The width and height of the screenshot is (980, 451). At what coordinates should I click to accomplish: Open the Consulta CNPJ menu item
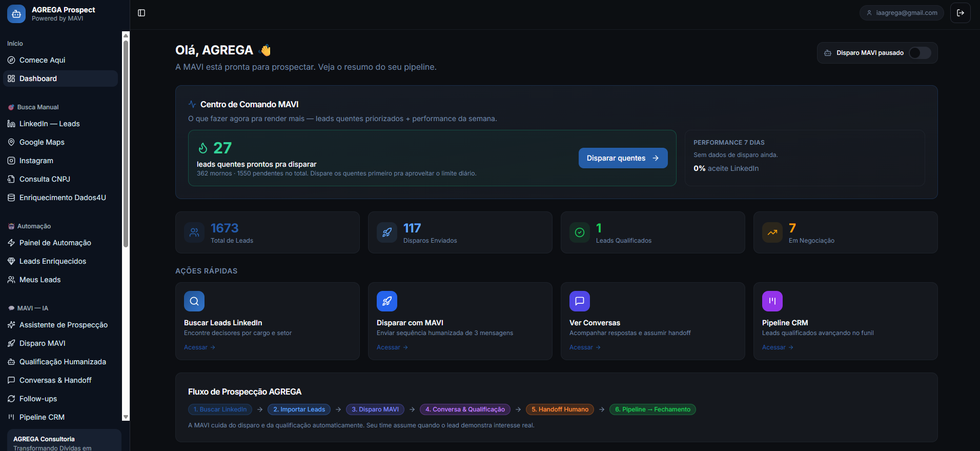pos(60,179)
